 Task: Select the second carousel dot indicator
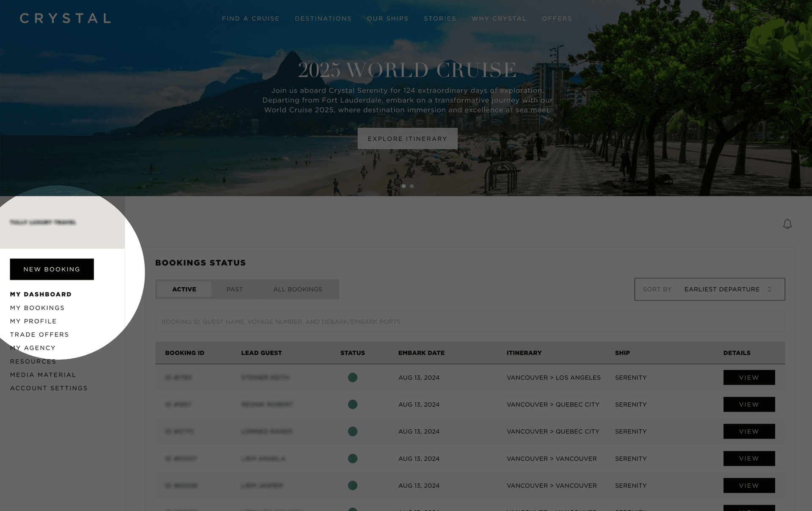tap(411, 186)
